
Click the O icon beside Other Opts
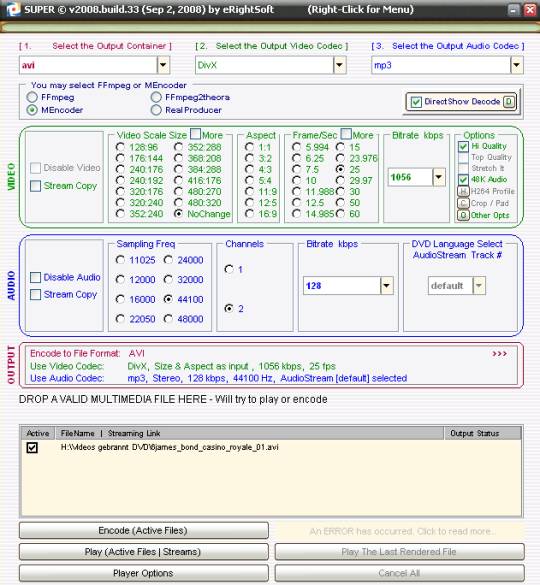pyautogui.click(x=463, y=215)
